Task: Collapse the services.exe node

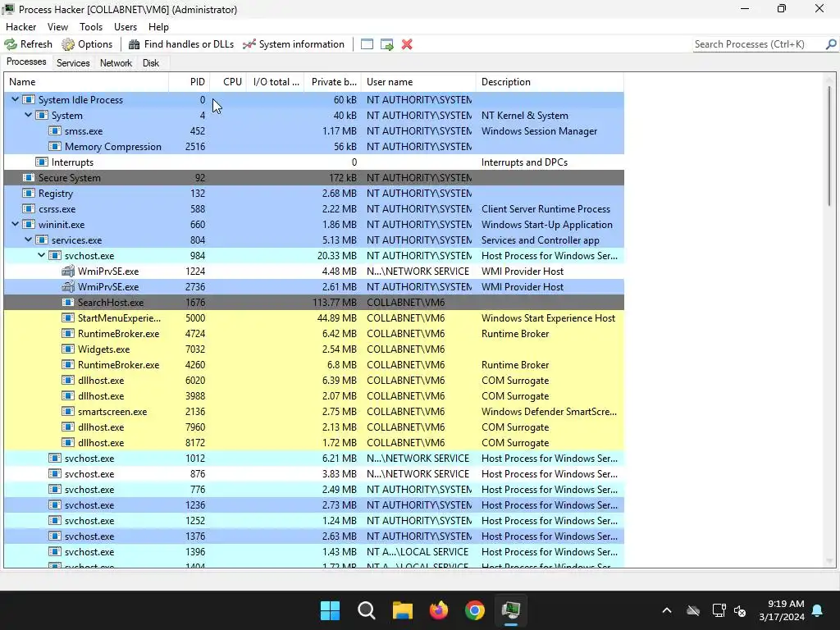Action: [29, 240]
